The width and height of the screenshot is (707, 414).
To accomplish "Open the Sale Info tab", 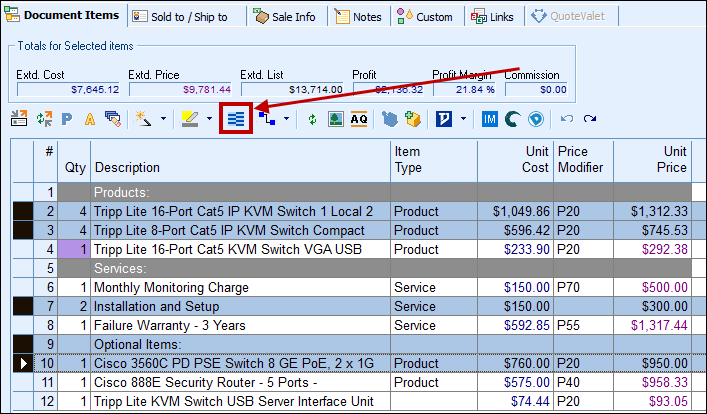I will coord(287,17).
